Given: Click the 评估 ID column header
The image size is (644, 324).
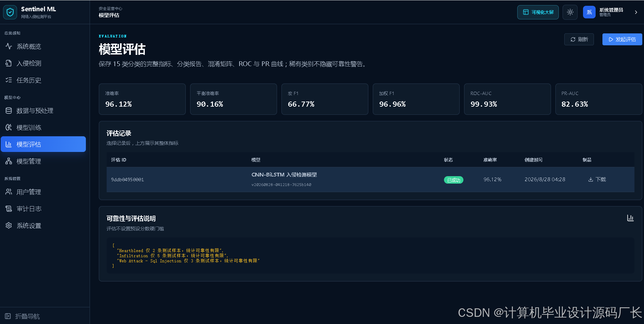Looking at the screenshot, I should pos(119,160).
